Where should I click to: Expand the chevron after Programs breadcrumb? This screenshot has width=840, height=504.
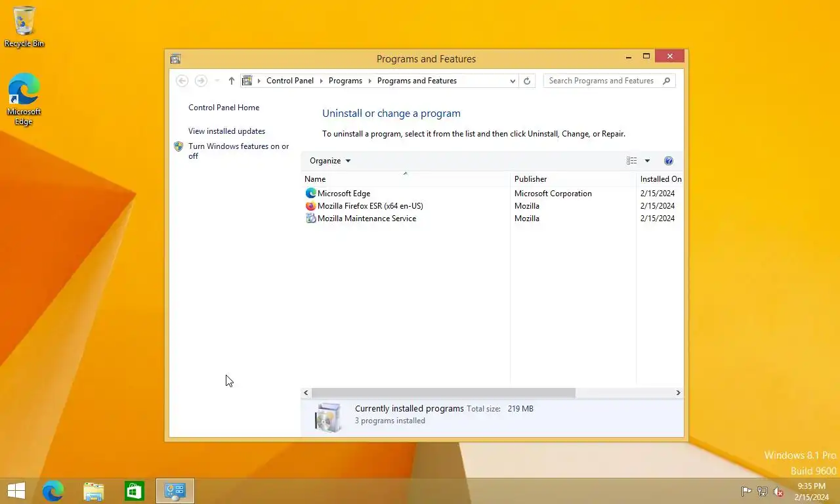pos(370,81)
